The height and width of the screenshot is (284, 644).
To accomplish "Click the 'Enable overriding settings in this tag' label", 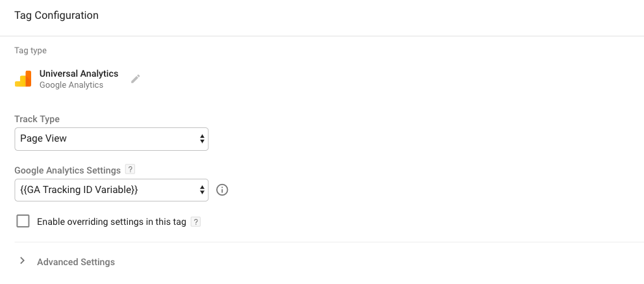I will click(112, 222).
